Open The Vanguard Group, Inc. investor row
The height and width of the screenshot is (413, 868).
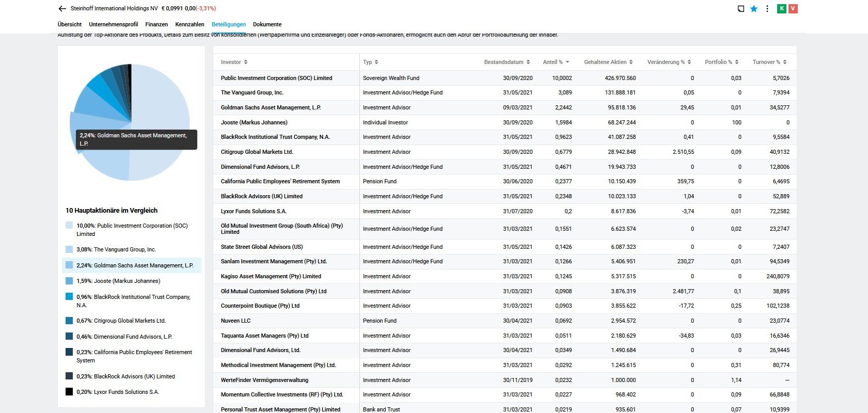click(x=504, y=93)
